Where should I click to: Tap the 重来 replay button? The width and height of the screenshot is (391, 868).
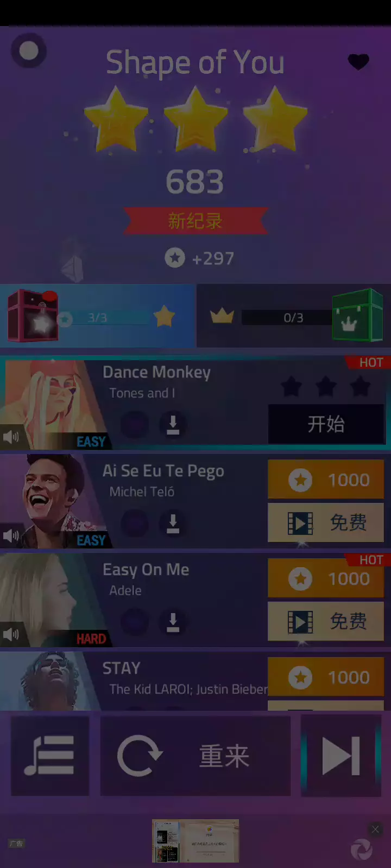(195, 755)
